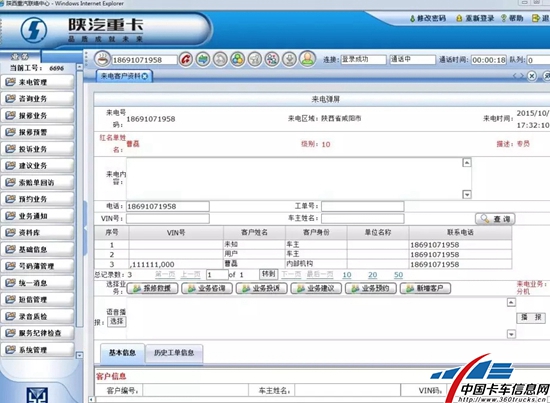The height and width of the screenshot is (403, 550).
Task: Click sidebar scrollbar up arrow
Action: [x=80, y=66]
